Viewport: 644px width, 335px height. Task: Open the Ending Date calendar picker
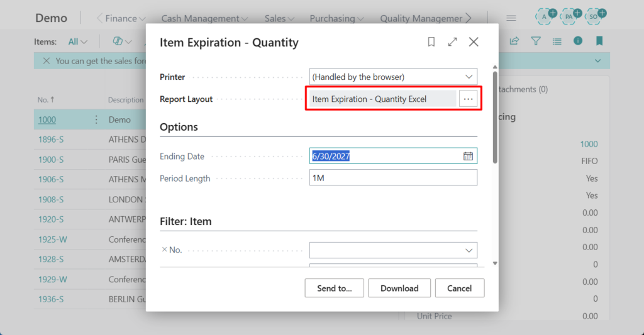468,156
